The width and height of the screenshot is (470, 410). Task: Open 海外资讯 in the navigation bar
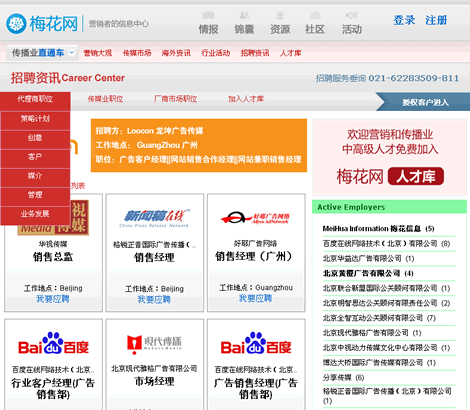pyautogui.click(x=176, y=53)
